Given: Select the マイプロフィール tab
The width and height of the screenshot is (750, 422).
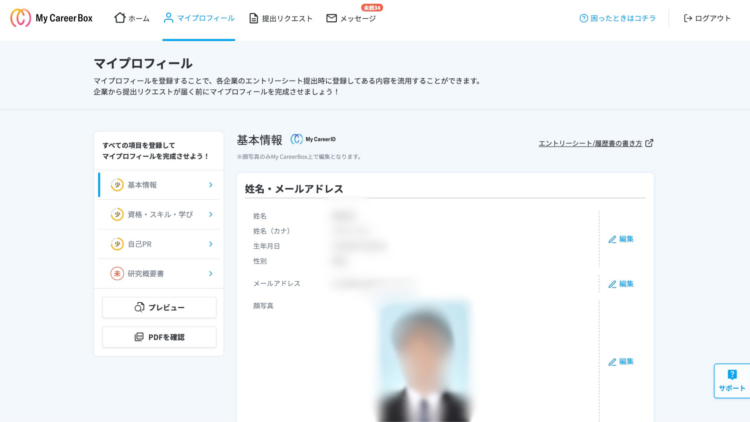Looking at the screenshot, I should click(199, 18).
